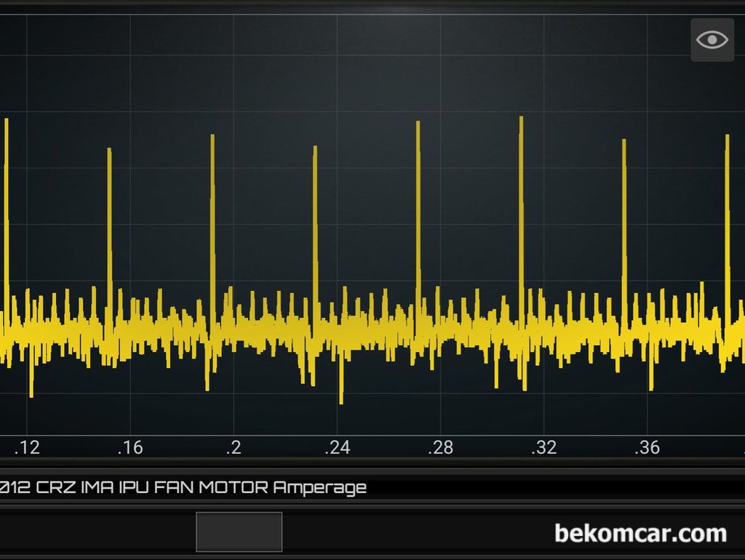Click the .12 time axis label

tap(26, 448)
